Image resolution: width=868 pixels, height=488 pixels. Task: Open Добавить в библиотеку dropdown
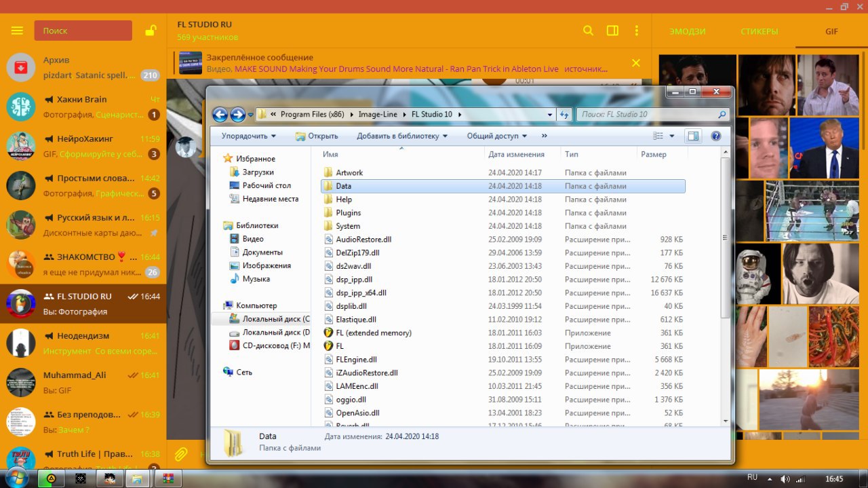click(402, 136)
